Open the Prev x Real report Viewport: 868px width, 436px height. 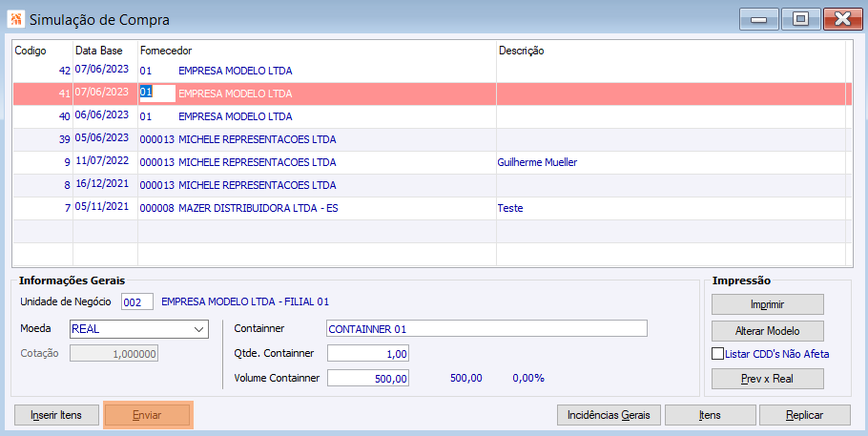[x=767, y=379]
